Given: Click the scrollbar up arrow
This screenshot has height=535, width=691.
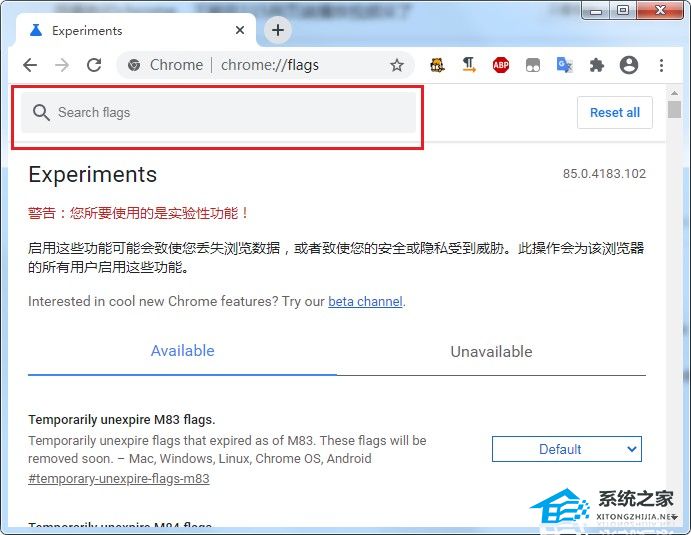Looking at the screenshot, I should [674, 93].
